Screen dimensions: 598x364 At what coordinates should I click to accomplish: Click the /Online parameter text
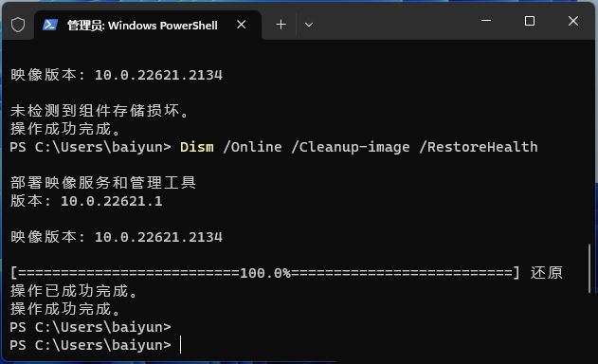(252, 147)
